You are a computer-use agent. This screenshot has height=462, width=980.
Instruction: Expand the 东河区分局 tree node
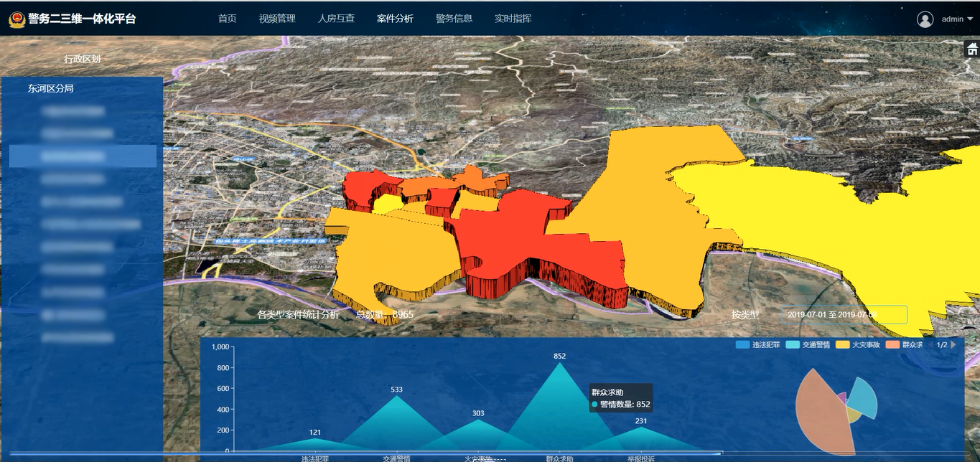[50, 88]
